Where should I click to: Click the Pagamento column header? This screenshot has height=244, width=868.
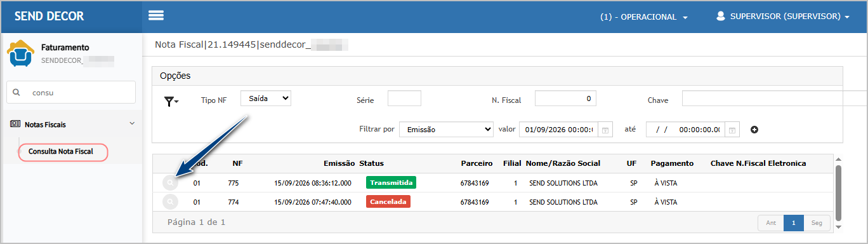(672, 163)
